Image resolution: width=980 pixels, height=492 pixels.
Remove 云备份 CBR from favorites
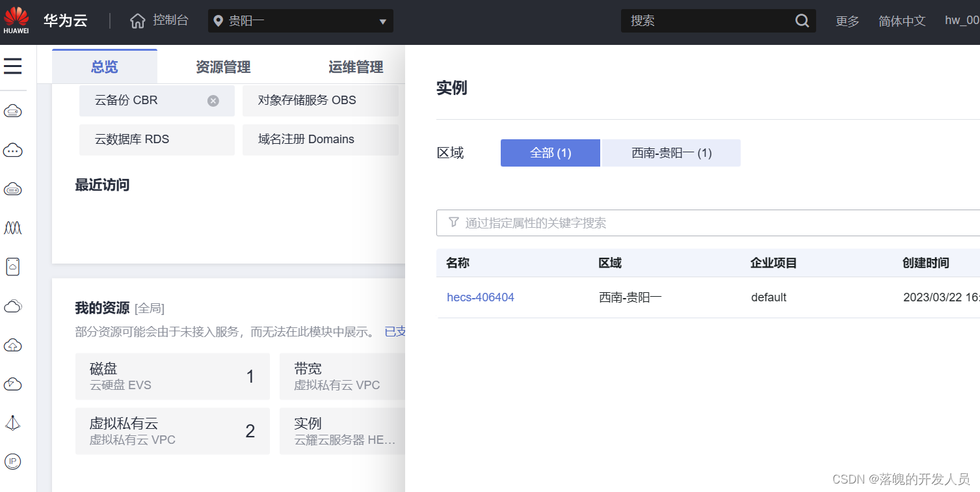tap(213, 101)
